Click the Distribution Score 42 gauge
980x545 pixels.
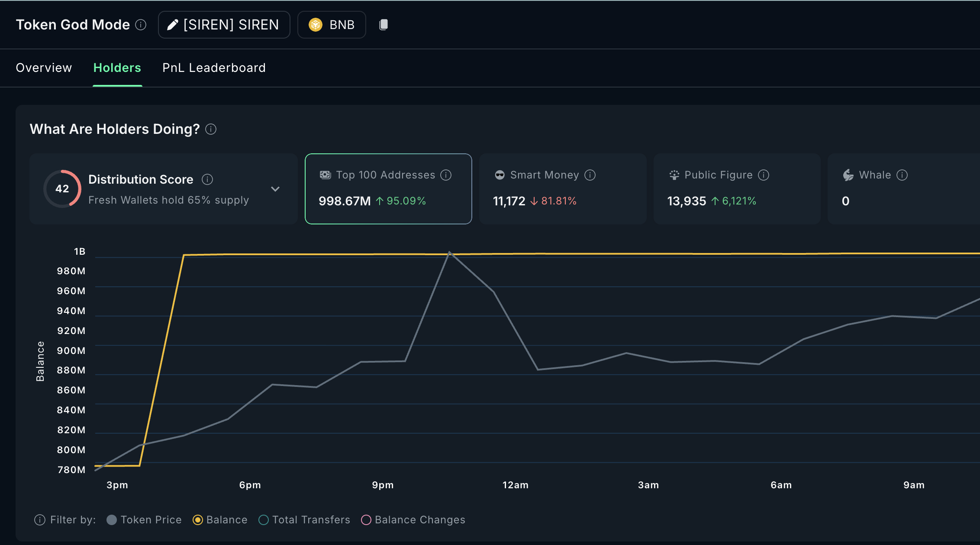pos(62,189)
